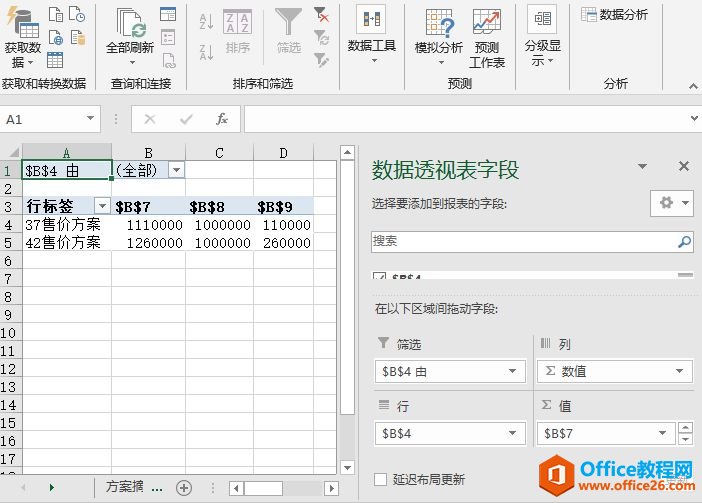Viewport: 702px width, 503px height.
Task: Select column D header
Action: click(x=283, y=153)
